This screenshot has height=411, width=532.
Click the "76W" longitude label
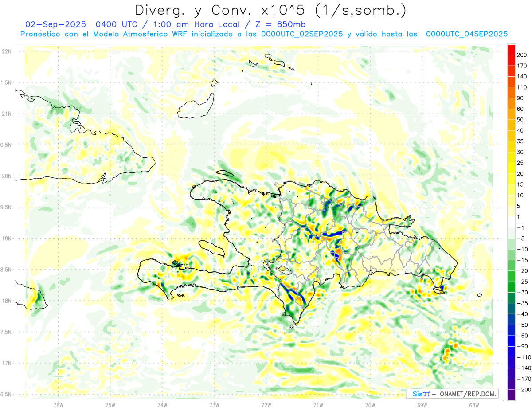pyautogui.click(x=58, y=405)
